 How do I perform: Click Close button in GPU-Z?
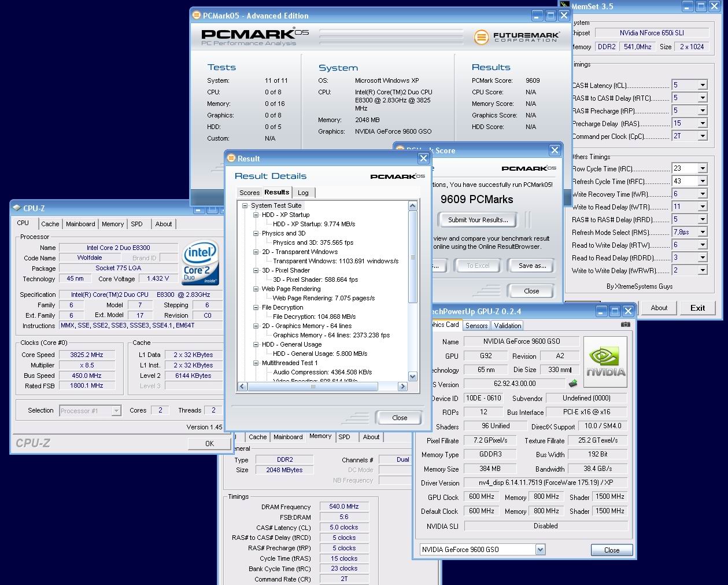pyautogui.click(x=612, y=550)
